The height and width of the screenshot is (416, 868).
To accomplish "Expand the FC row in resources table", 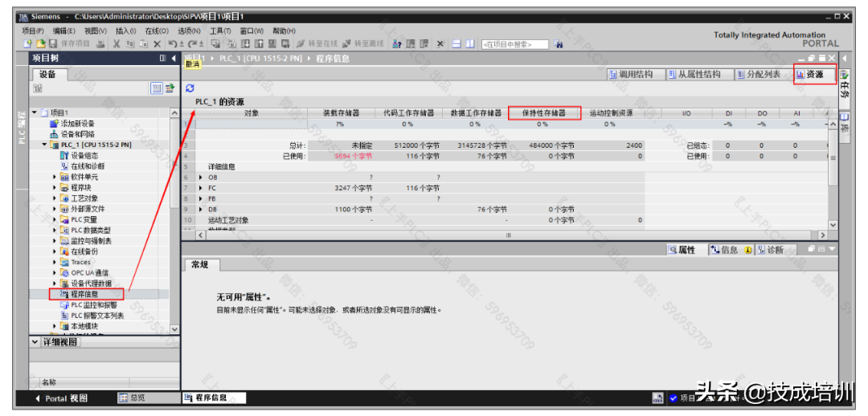I will pyautogui.click(x=200, y=188).
